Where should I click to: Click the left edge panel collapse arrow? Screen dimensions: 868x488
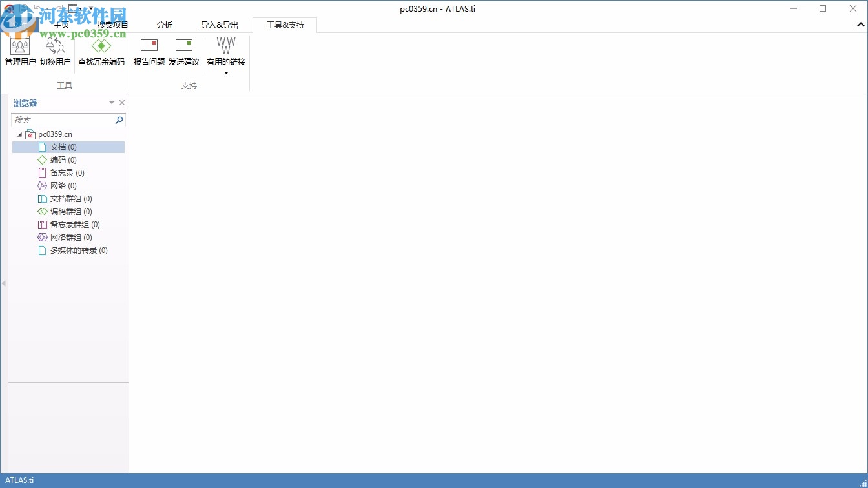click(4, 283)
